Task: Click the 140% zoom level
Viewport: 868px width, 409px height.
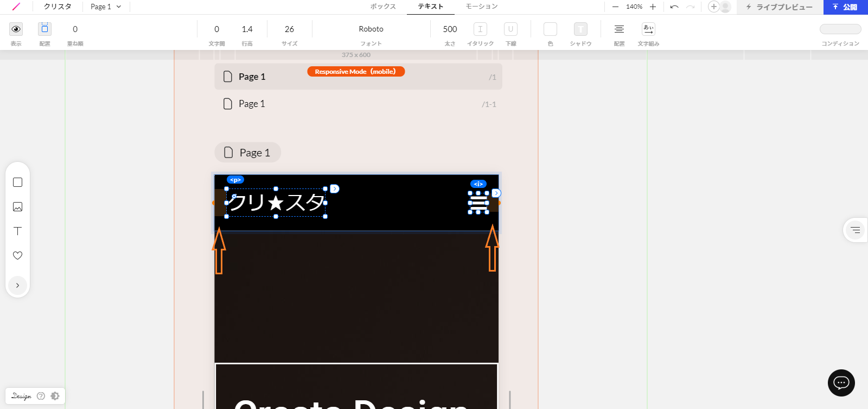Action: pos(634,7)
